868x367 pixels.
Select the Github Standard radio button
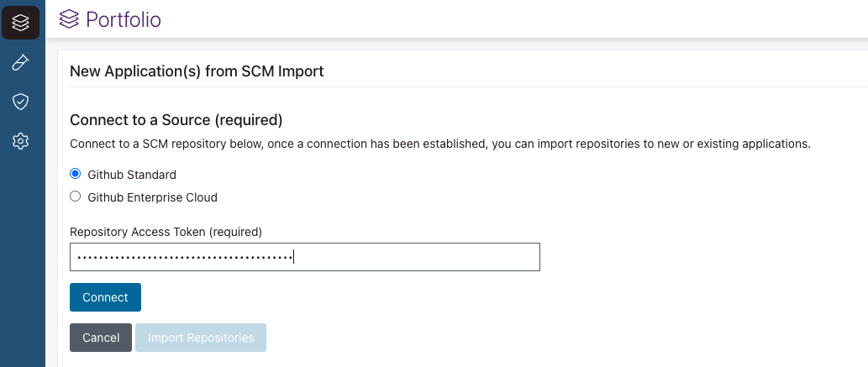point(76,175)
